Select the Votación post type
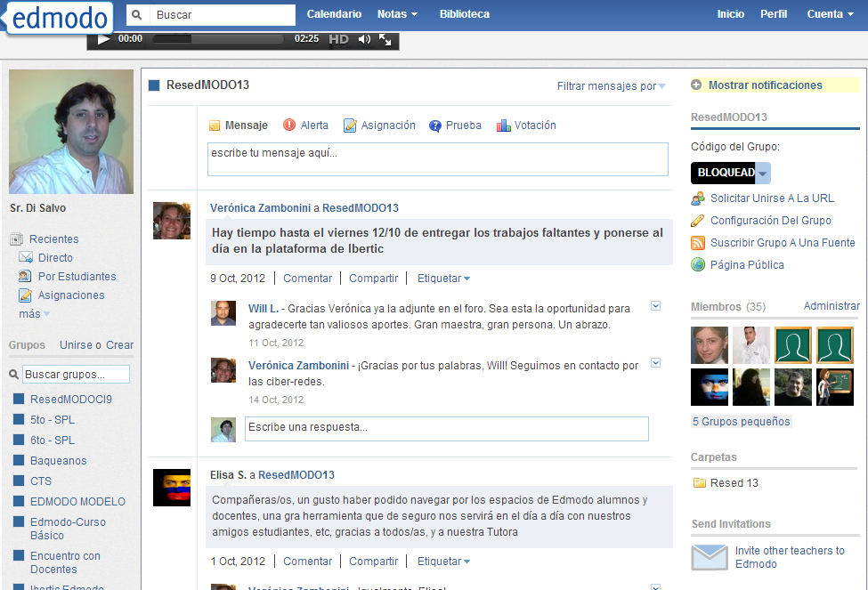The width and height of the screenshot is (868, 590). (526, 125)
